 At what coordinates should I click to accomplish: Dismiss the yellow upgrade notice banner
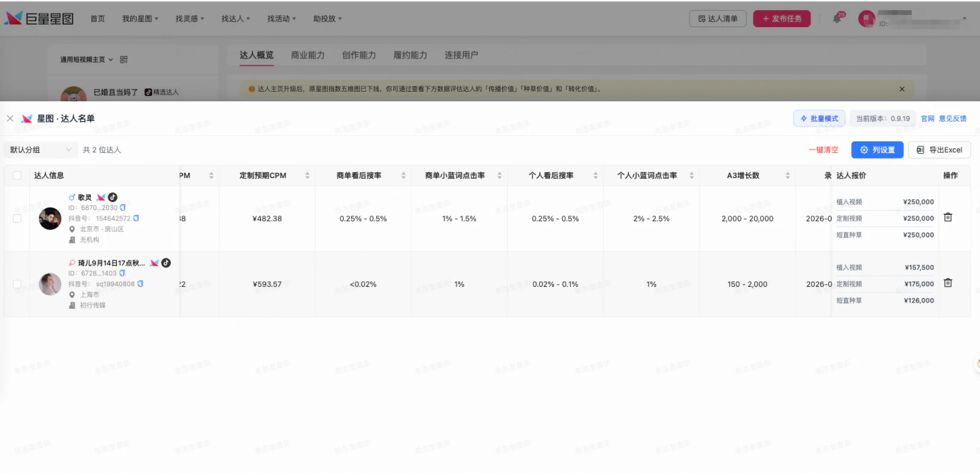pos(902,89)
